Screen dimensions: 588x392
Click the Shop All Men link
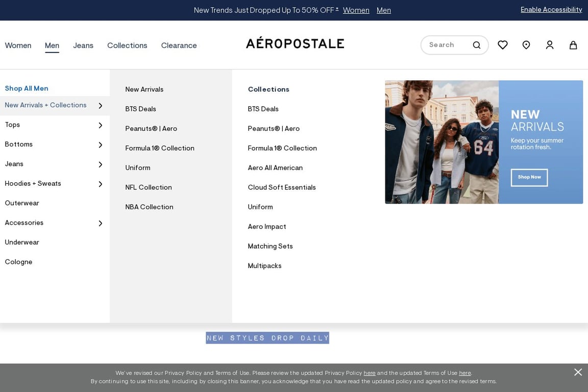click(26, 88)
